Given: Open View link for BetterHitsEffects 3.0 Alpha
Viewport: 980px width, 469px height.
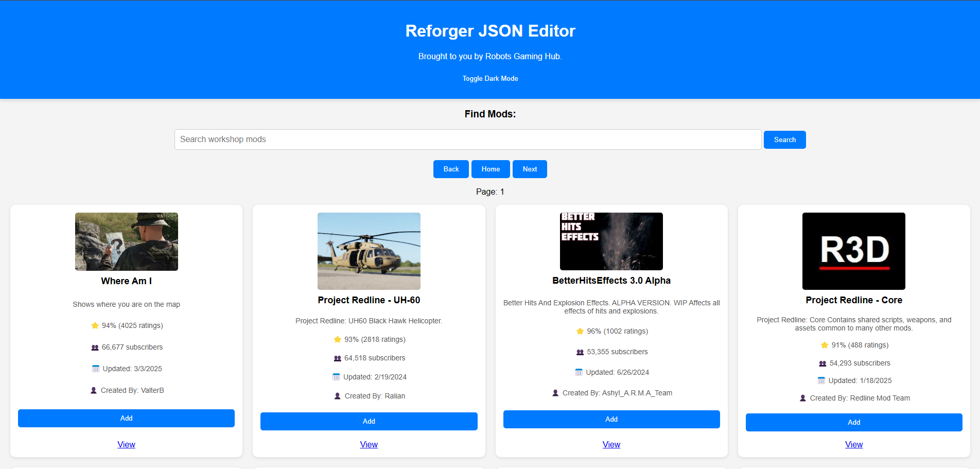Looking at the screenshot, I should pos(611,444).
